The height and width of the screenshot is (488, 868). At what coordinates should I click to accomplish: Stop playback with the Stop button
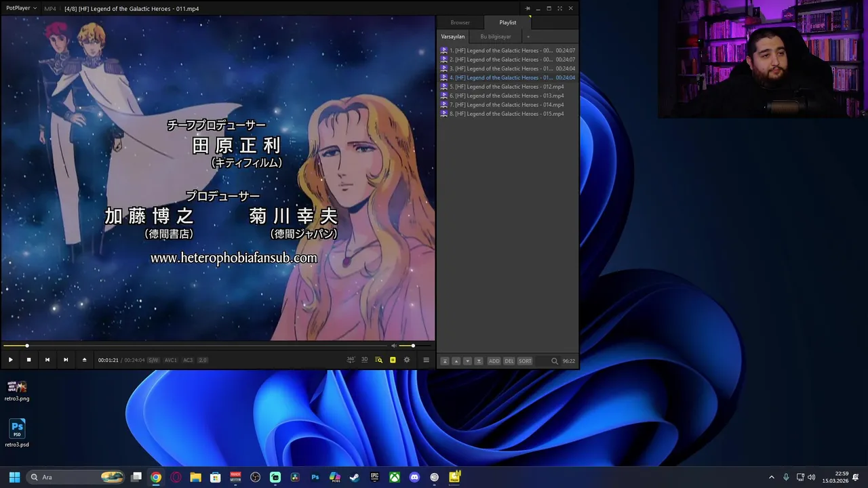pyautogui.click(x=28, y=360)
